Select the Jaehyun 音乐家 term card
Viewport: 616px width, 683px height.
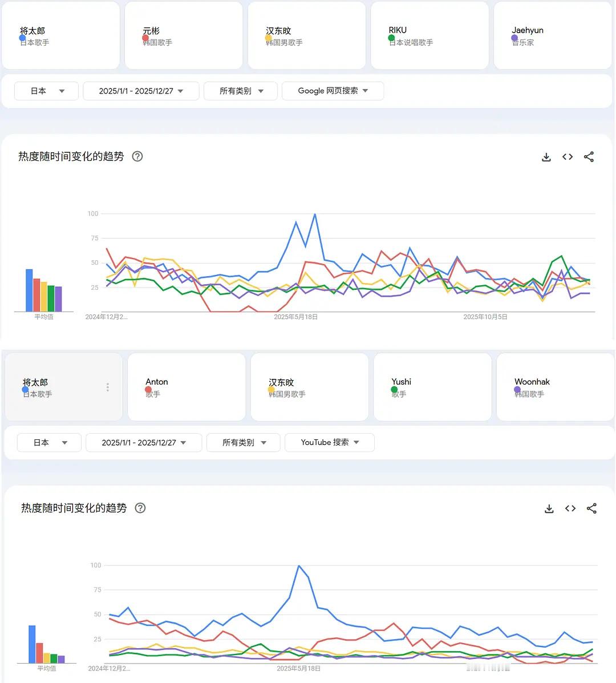[x=553, y=35]
